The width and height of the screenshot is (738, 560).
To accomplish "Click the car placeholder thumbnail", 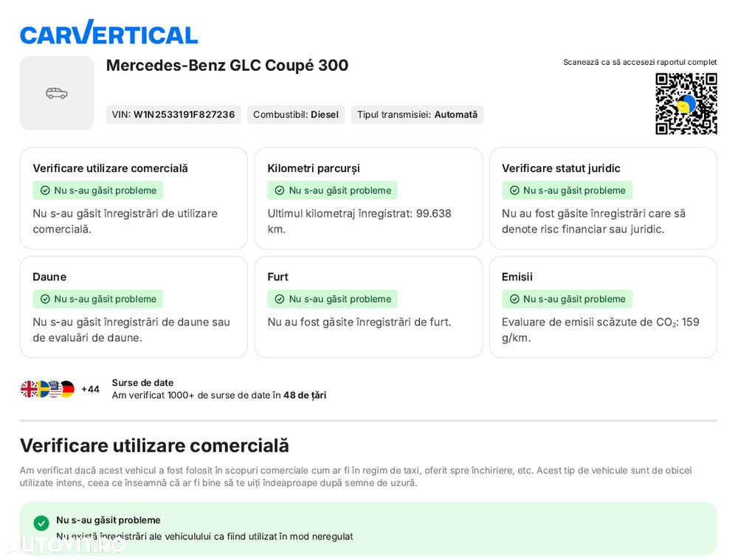I will pyautogui.click(x=57, y=93).
